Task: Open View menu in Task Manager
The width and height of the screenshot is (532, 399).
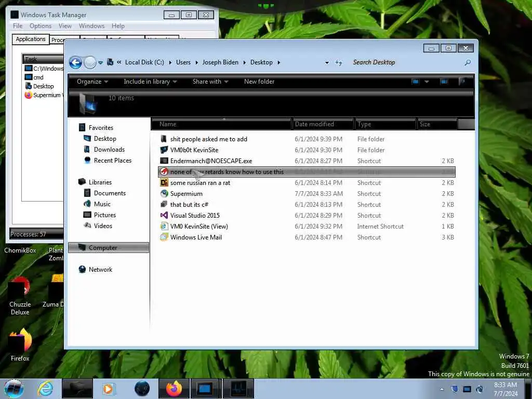Action: [x=65, y=26]
